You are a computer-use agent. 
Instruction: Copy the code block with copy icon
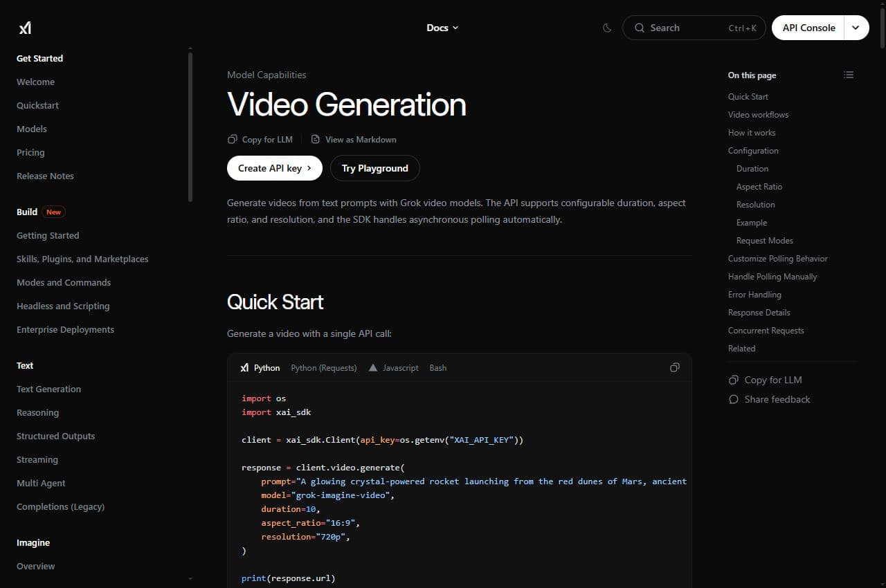pos(675,367)
